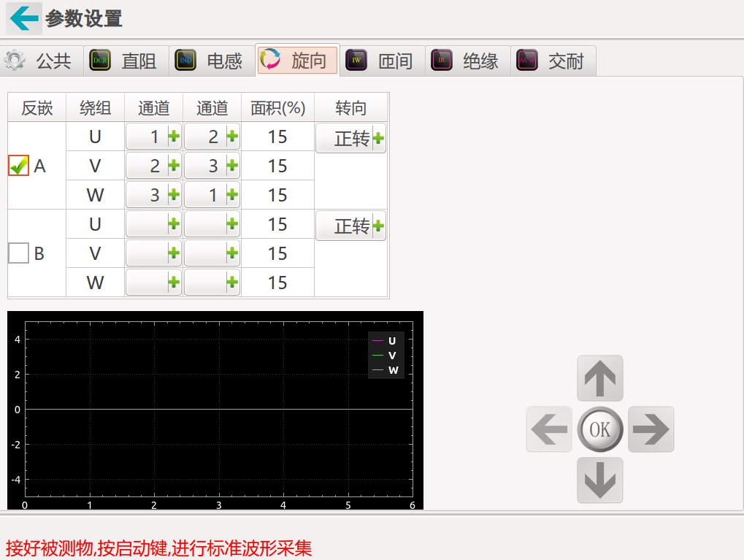
Task: Select area value 15 for A-U row
Action: click(x=277, y=137)
